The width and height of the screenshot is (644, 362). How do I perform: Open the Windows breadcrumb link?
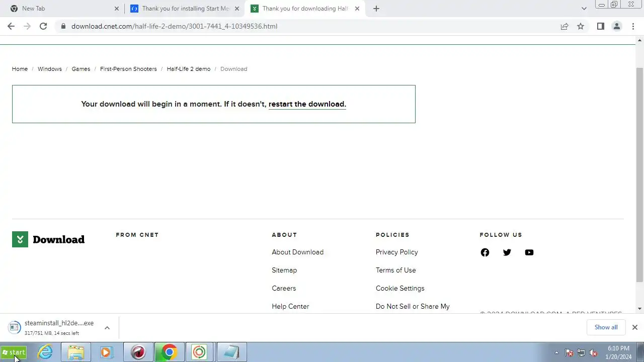click(x=50, y=69)
